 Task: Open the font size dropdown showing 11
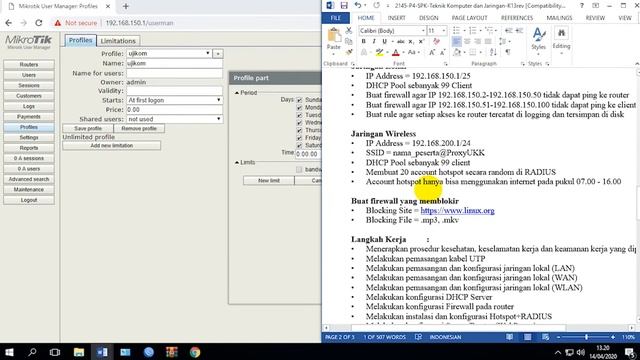click(x=444, y=31)
